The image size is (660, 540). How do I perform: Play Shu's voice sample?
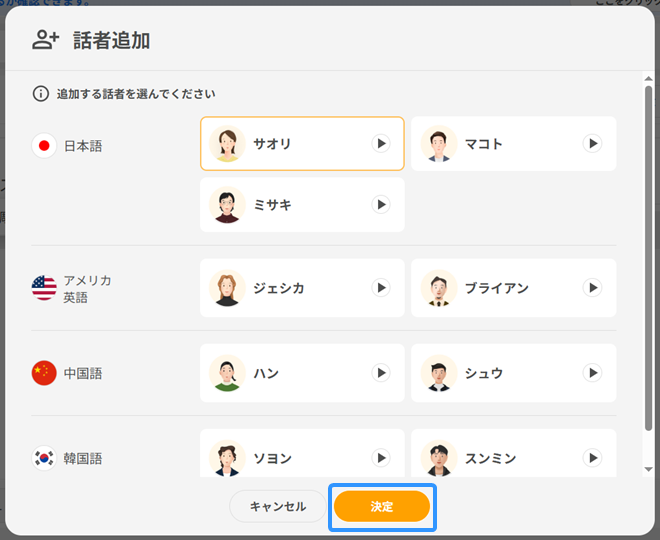(x=592, y=373)
